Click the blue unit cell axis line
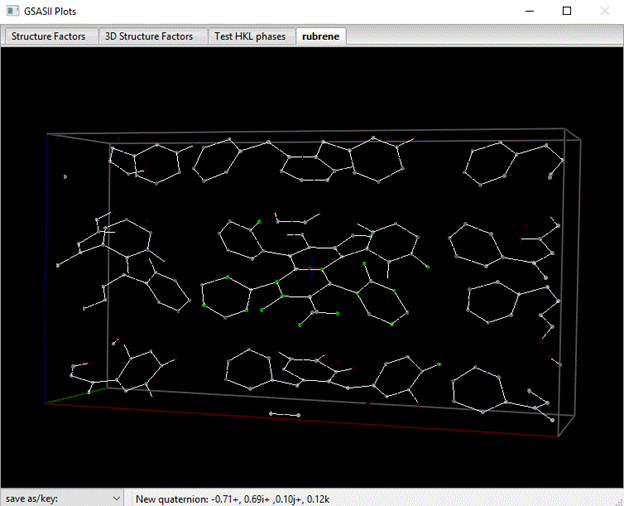This screenshot has height=506, width=624. pyautogui.click(x=46, y=270)
